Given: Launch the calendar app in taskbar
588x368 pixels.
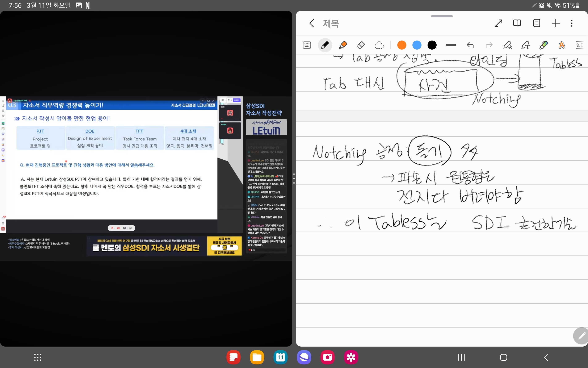Looking at the screenshot, I should pos(280,357).
